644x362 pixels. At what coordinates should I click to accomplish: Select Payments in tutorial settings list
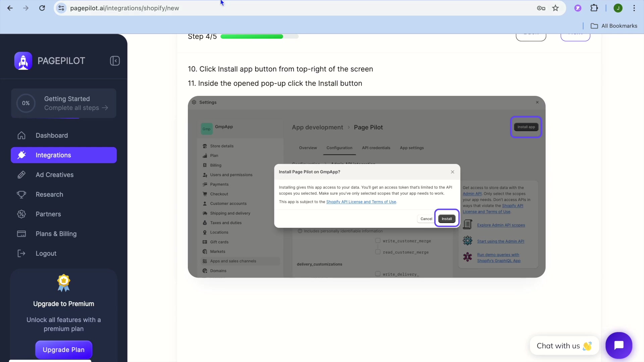(x=219, y=184)
